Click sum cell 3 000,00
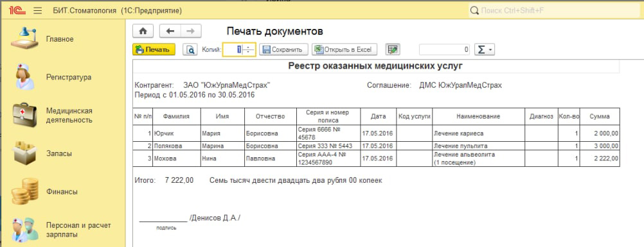The image size is (644, 247). 600,146
